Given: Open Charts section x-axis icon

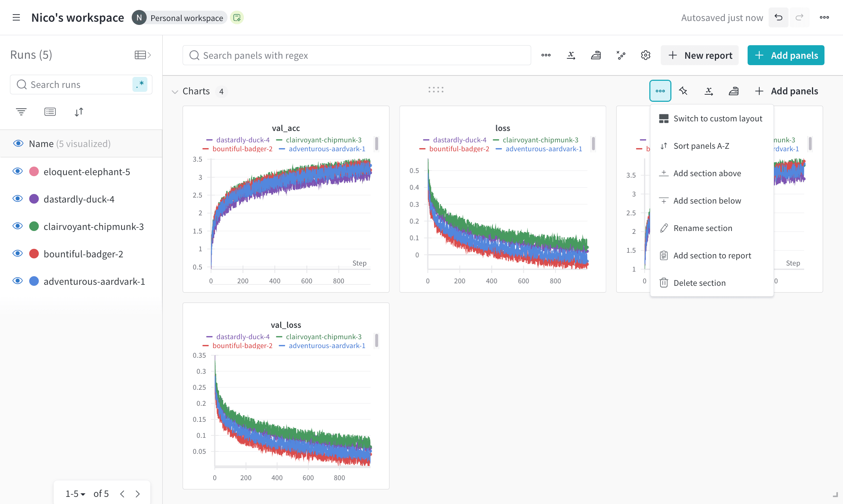Looking at the screenshot, I should pyautogui.click(x=709, y=91).
